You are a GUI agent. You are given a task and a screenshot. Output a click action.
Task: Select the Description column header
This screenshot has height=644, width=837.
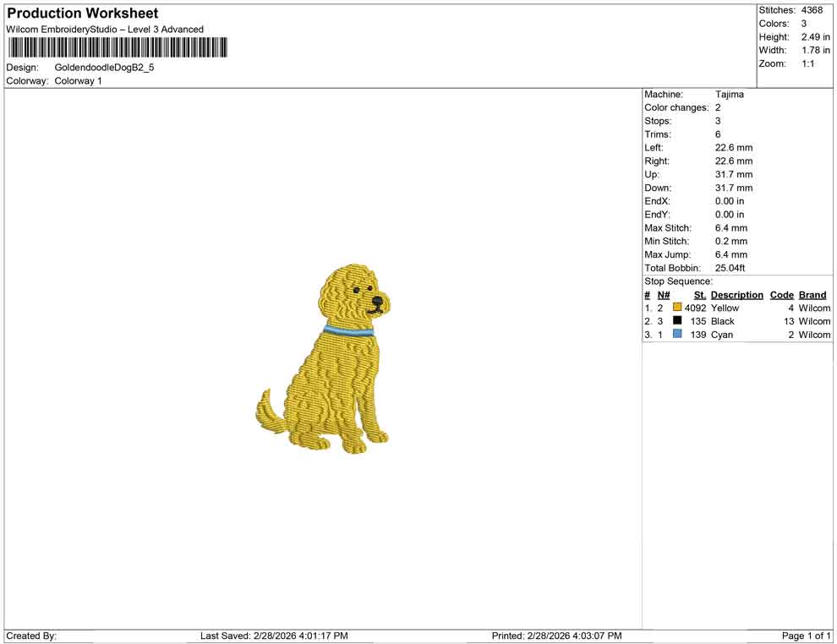736,294
